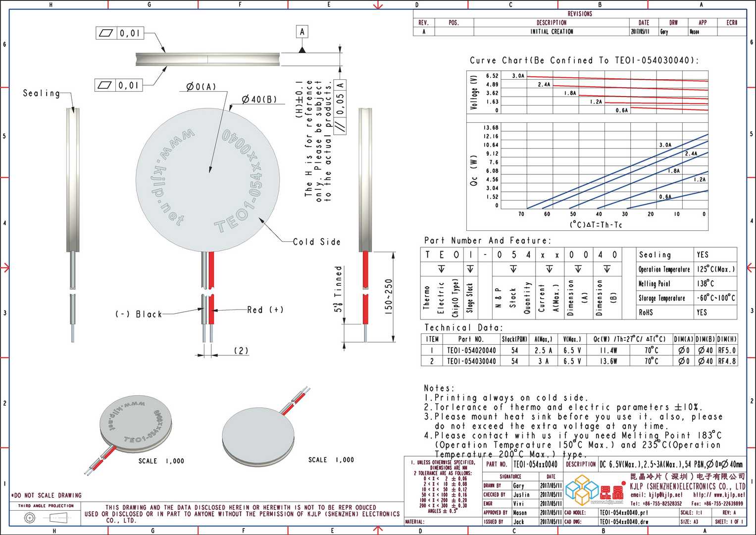Click the CAD drawing file TEO1-054xx0040.drw
The width and height of the screenshot is (756, 535).
click(624, 522)
